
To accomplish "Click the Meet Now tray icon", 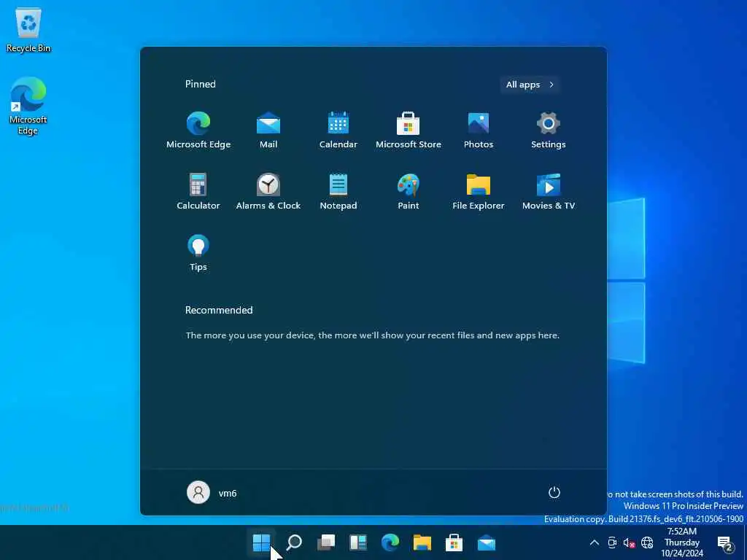I will pos(612,542).
